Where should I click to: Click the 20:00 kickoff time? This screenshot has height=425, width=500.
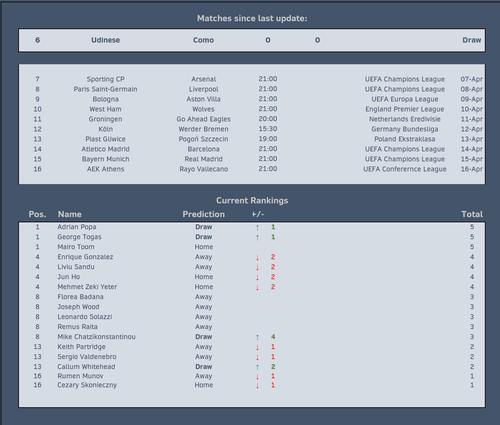tap(268, 119)
